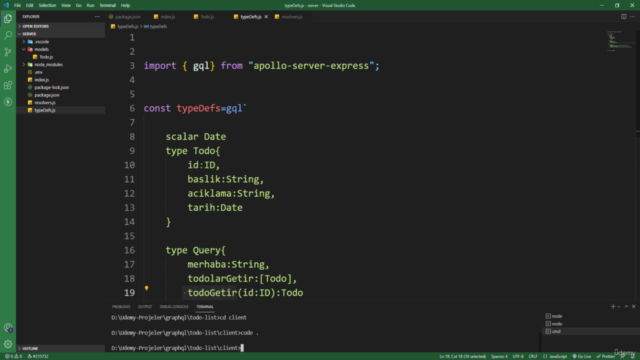
Task: Open the Go menu
Action: [78, 5]
